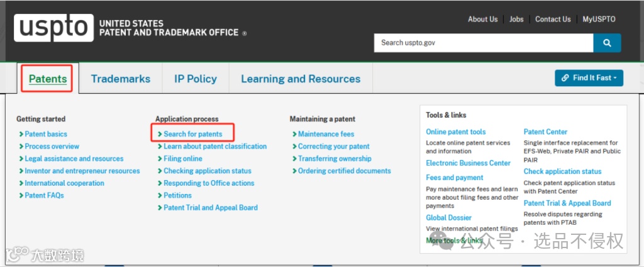Open Electronic Business Center
The height and width of the screenshot is (267, 644).
tap(468, 163)
